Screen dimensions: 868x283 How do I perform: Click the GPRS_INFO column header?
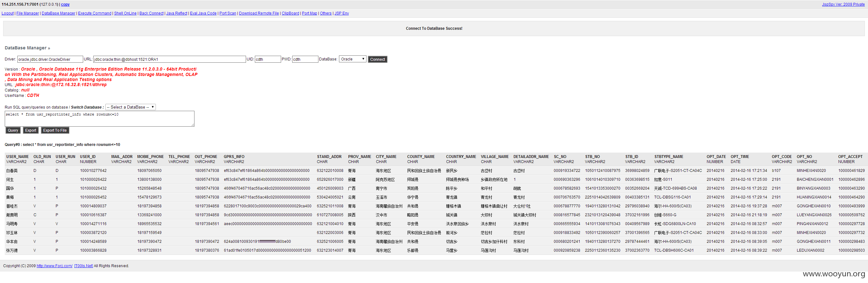[x=234, y=156]
